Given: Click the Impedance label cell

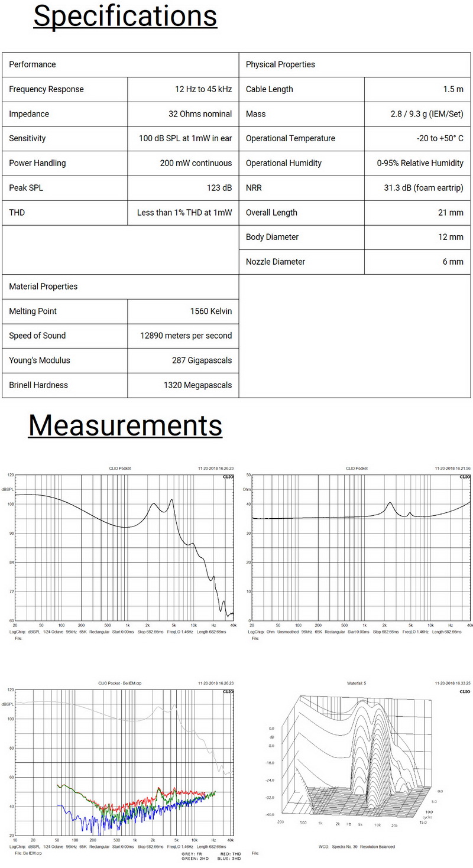Looking at the screenshot, I should [65, 114].
